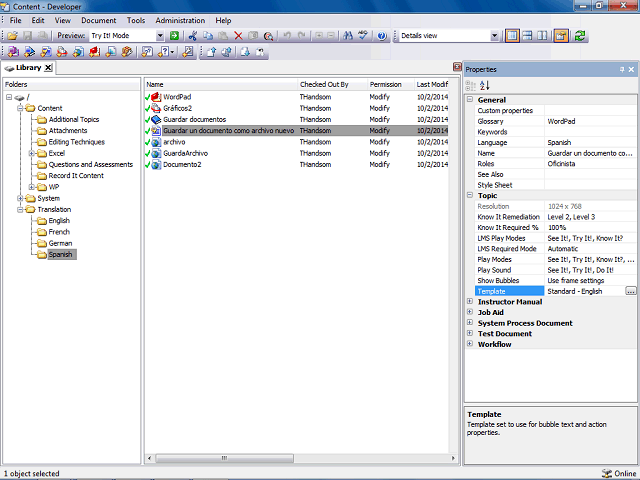The height and width of the screenshot is (480, 640).
Task: Select the French folder under Translation
Action: click(59, 232)
